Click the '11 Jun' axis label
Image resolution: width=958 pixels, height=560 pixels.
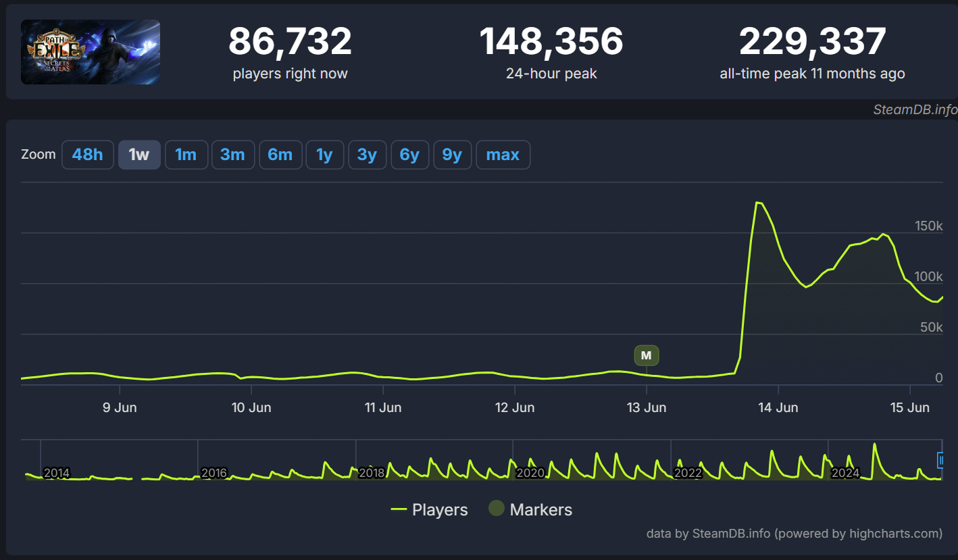[x=383, y=407]
